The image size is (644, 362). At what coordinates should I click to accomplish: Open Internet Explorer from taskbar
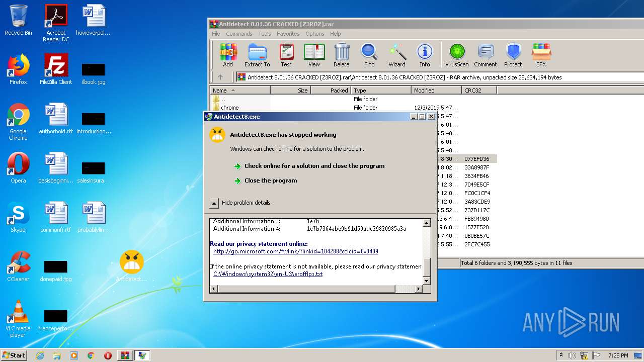[40, 355]
